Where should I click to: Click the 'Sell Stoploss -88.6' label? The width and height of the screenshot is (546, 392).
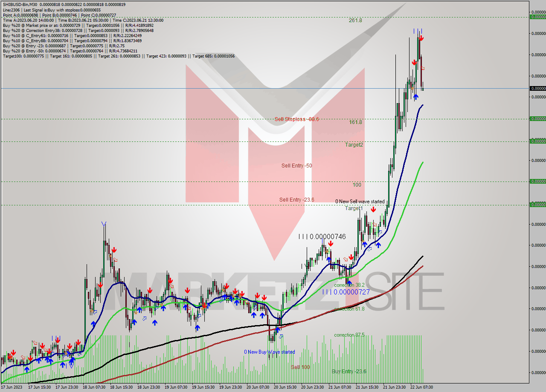297,119
